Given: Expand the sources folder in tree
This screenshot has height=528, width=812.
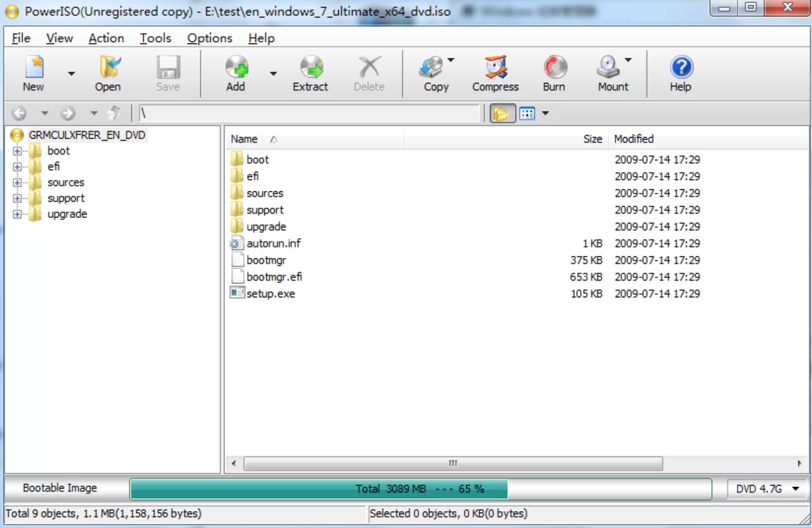Looking at the screenshot, I should point(17,183).
